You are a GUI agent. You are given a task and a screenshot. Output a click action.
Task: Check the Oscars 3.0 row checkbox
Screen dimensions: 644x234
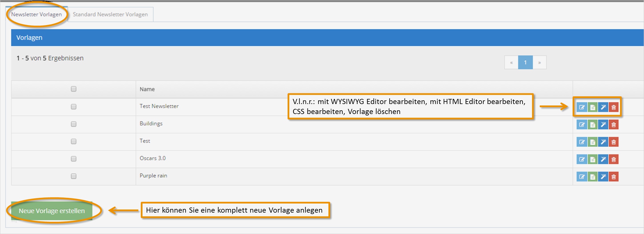[73, 159]
